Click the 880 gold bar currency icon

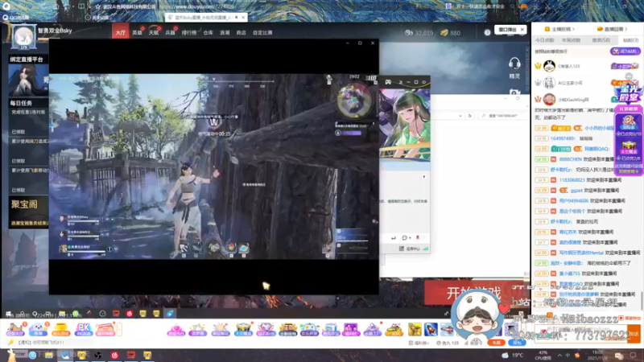[x=444, y=33]
